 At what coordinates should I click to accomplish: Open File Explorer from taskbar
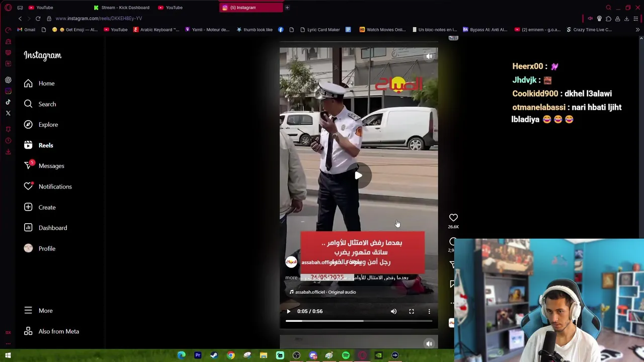263,355
